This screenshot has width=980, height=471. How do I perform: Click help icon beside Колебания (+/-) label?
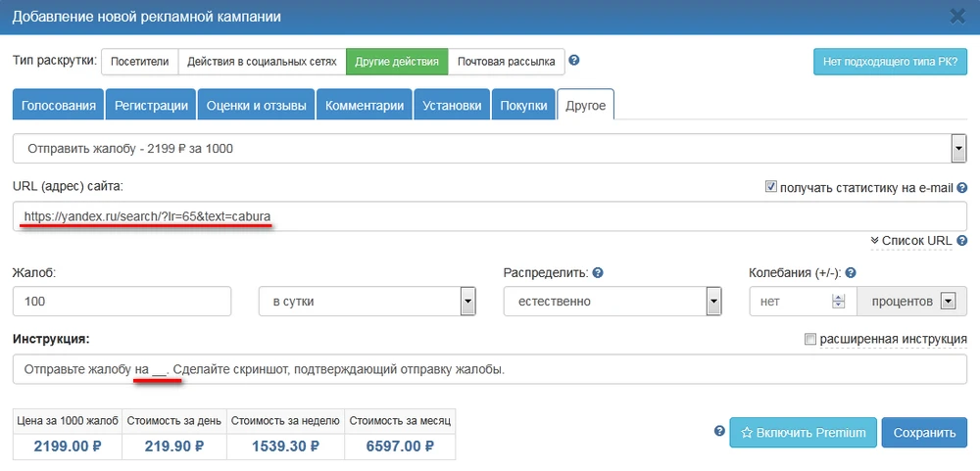851,272
